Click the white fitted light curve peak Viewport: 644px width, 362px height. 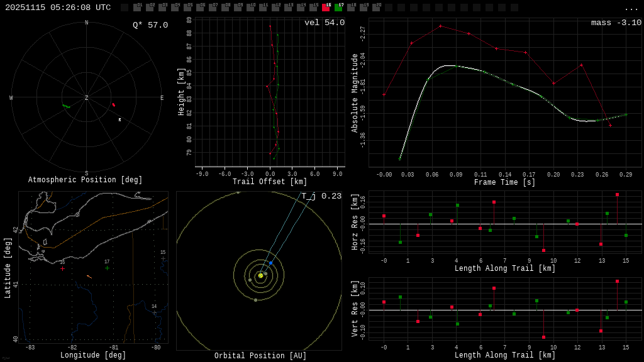448,65
